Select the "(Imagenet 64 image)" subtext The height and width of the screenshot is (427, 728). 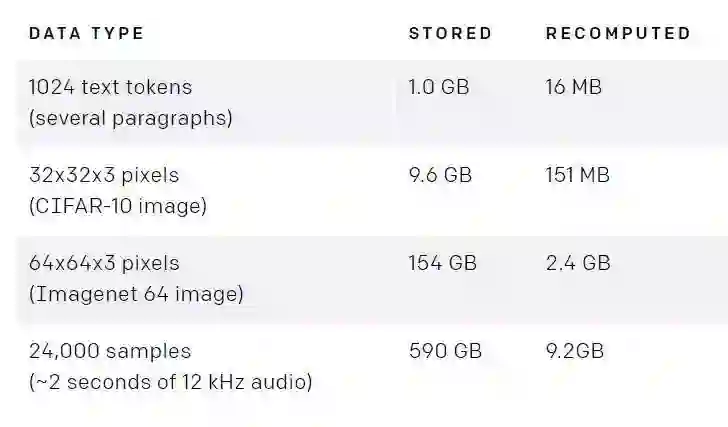[136, 294]
